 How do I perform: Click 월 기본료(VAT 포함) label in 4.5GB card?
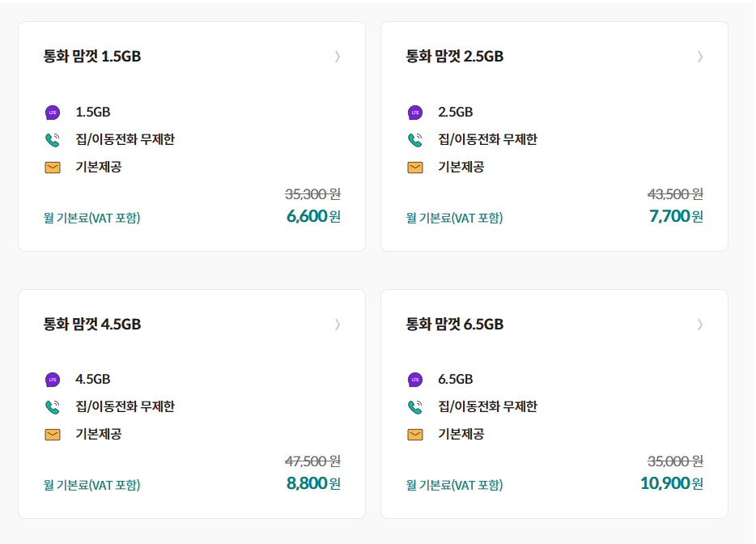point(91,485)
